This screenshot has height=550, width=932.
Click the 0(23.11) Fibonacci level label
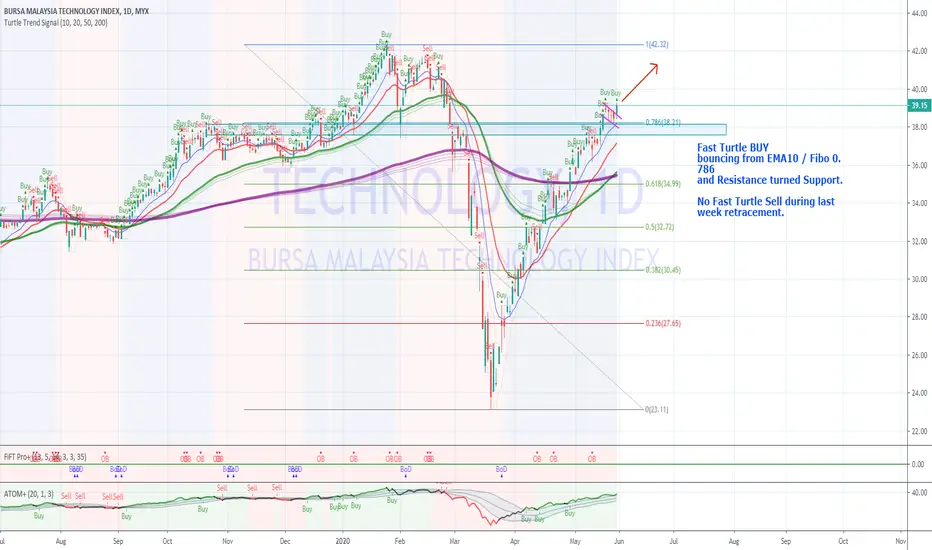(x=657, y=410)
